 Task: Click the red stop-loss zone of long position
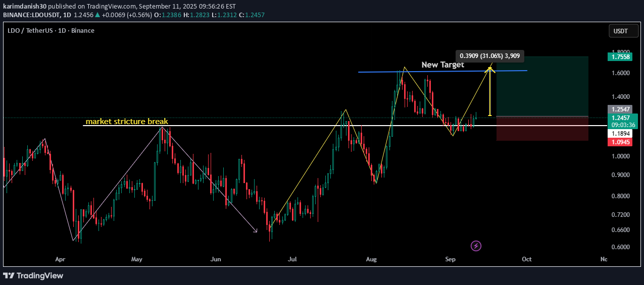542,129
